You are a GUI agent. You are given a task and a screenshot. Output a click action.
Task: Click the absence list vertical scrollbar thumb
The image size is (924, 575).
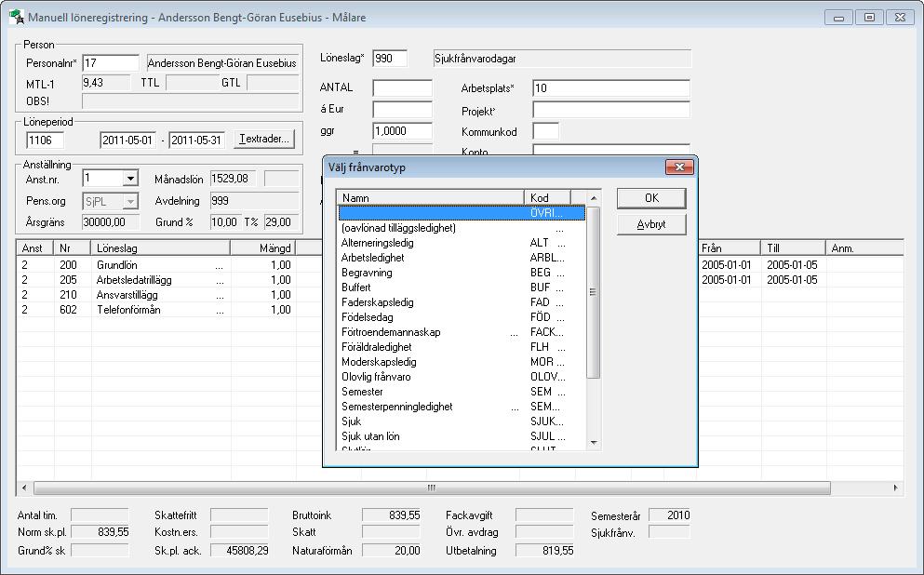[x=594, y=292]
